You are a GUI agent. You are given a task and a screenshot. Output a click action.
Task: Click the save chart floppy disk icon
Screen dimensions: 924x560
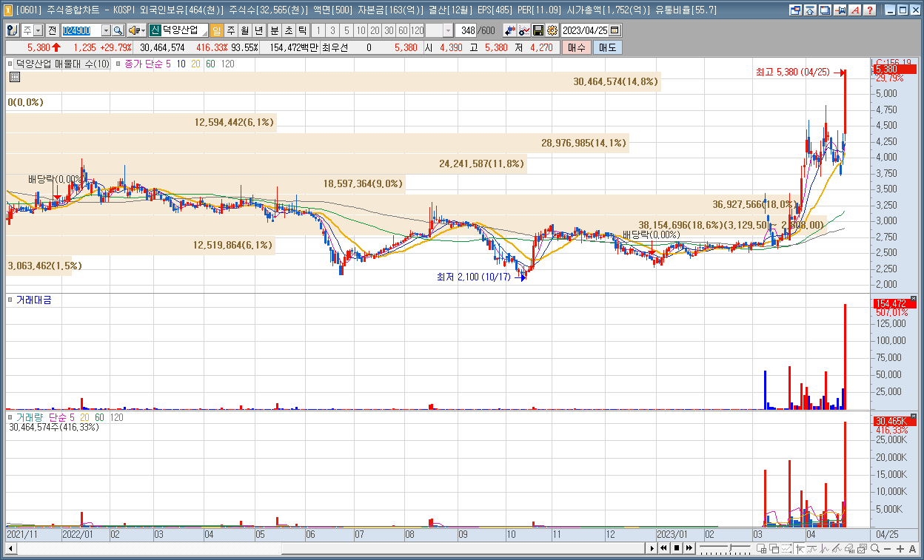[538, 30]
